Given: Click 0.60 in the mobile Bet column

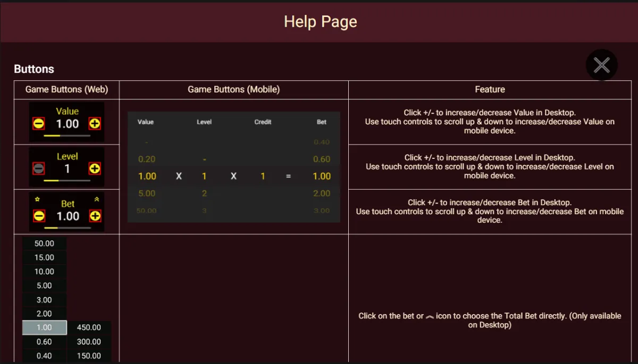Looking at the screenshot, I should click(322, 159).
